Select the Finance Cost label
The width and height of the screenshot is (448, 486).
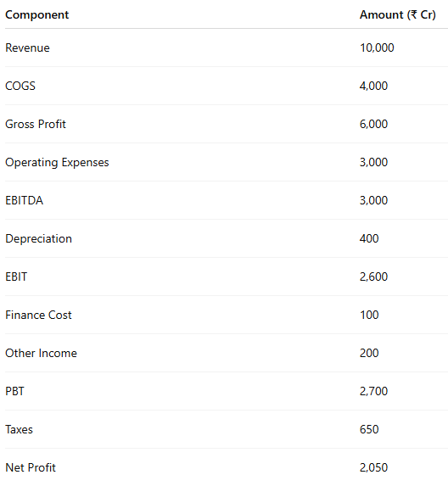[38, 315]
